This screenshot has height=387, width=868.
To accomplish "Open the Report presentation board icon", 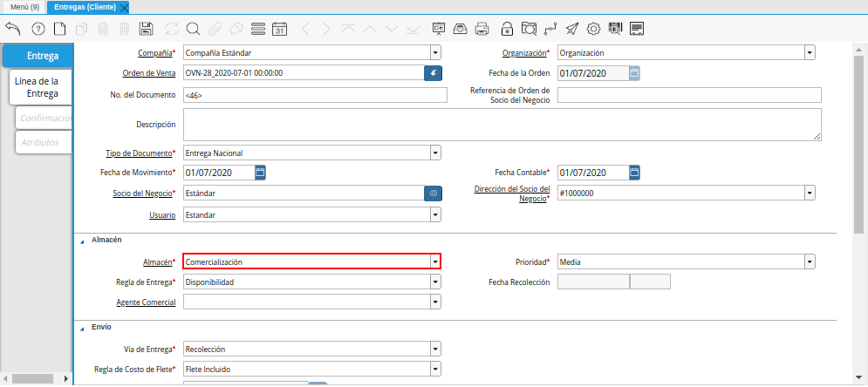I will pyautogui.click(x=439, y=29).
